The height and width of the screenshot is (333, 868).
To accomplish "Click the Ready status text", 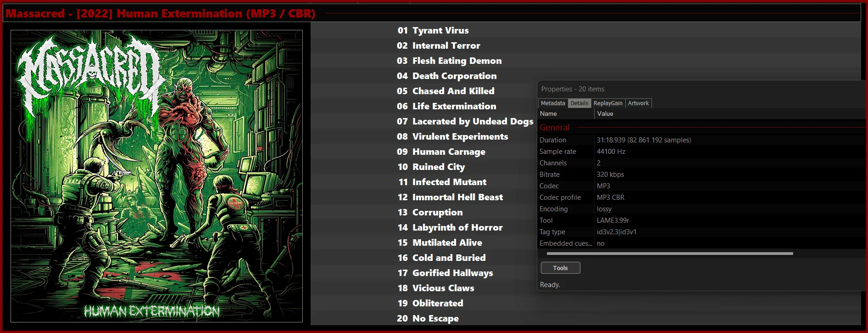I will click(550, 285).
